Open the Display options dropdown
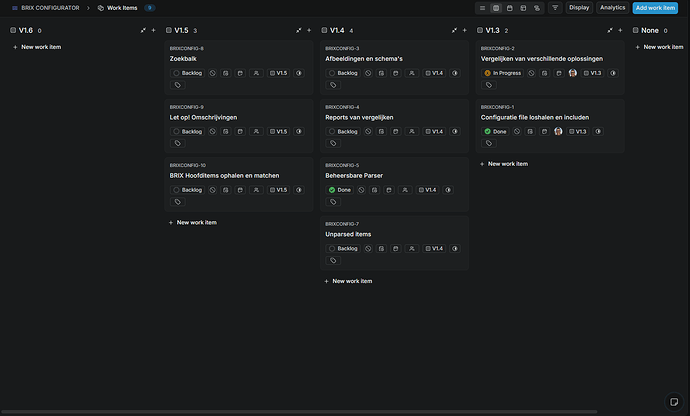 (579, 7)
